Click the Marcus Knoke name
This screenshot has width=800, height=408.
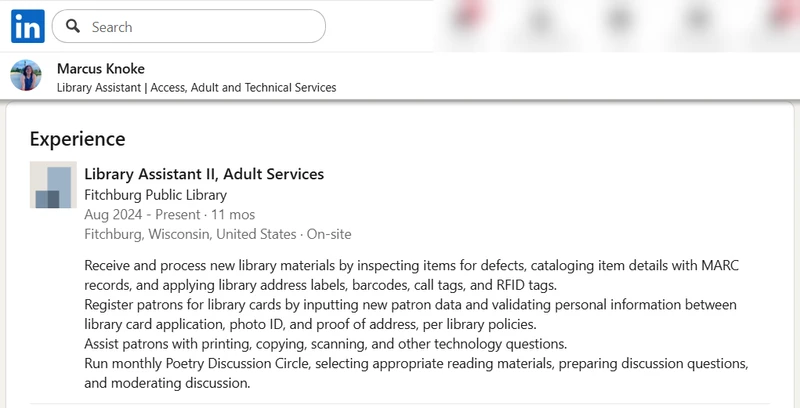(x=101, y=68)
